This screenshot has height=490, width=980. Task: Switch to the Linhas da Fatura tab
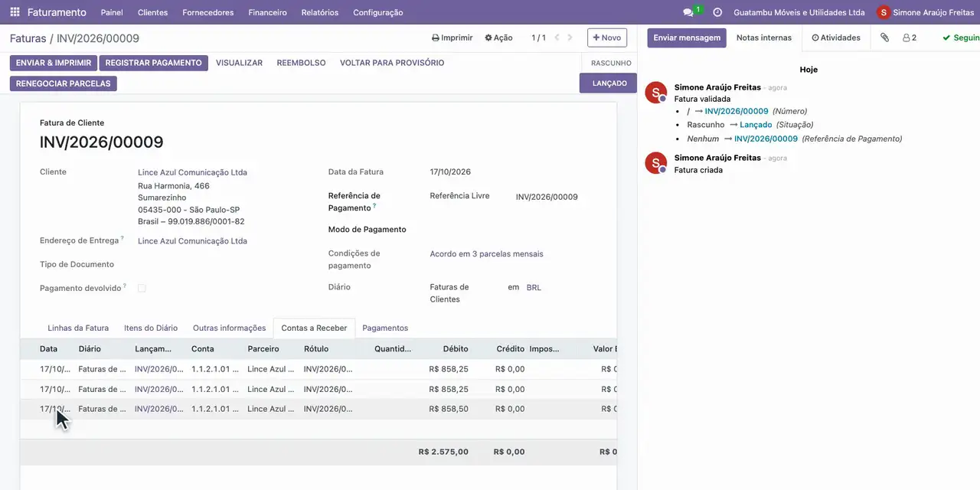coord(78,328)
